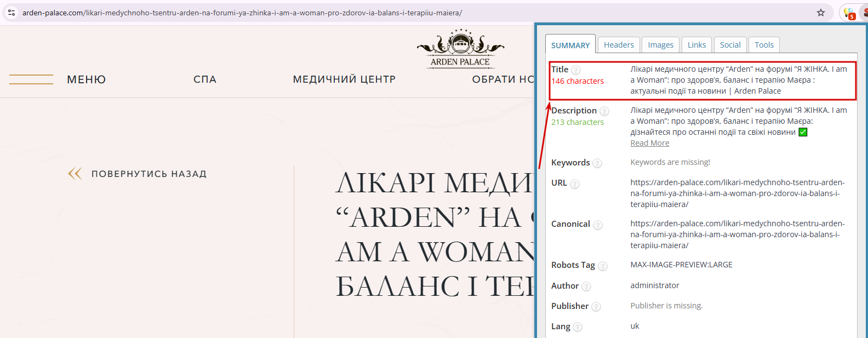Click the 'administrator' author value
Viewport: 868px width, 338px height.
click(655, 285)
